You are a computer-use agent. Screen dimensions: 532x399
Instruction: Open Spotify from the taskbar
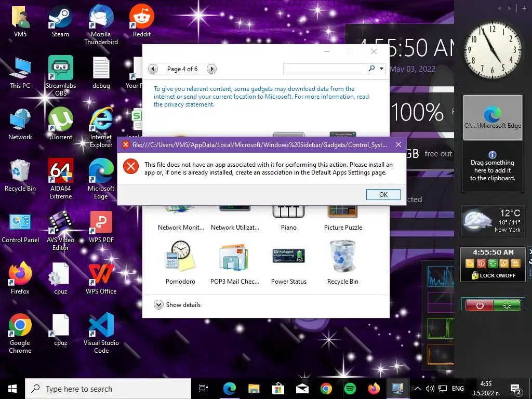(x=350, y=389)
